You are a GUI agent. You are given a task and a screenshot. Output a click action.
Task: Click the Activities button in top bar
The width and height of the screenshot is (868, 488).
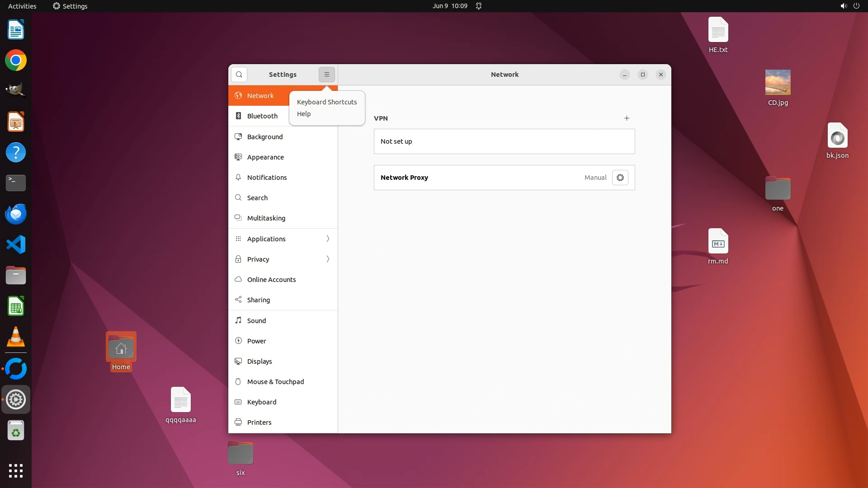tap(22, 6)
